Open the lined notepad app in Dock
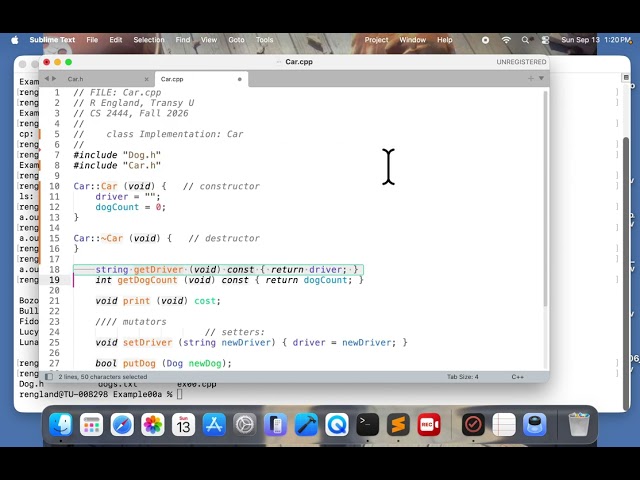Screen dimensions: 640x480 pyautogui.click(x=504, y=425)
